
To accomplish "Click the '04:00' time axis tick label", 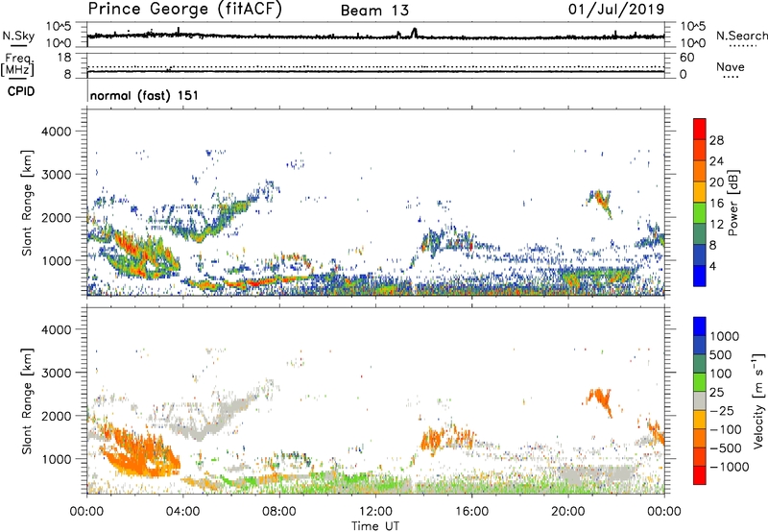I will (x=182, y=512).
